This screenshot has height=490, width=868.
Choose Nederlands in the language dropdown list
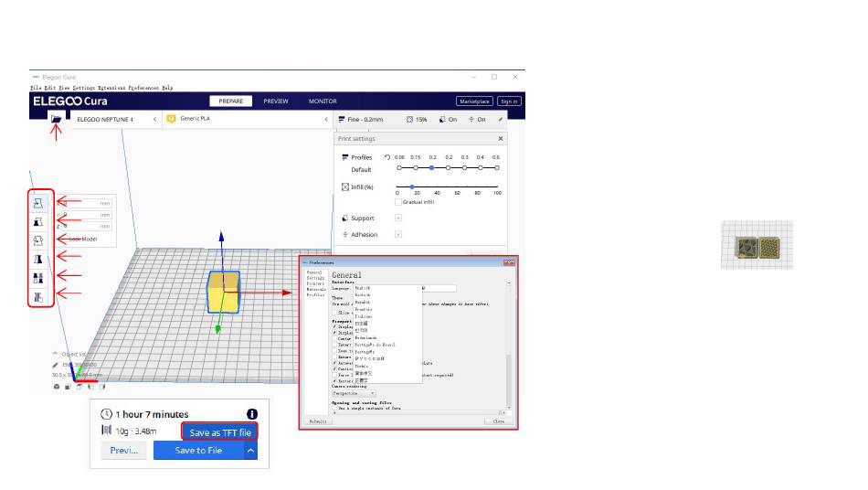pos(365,337)
